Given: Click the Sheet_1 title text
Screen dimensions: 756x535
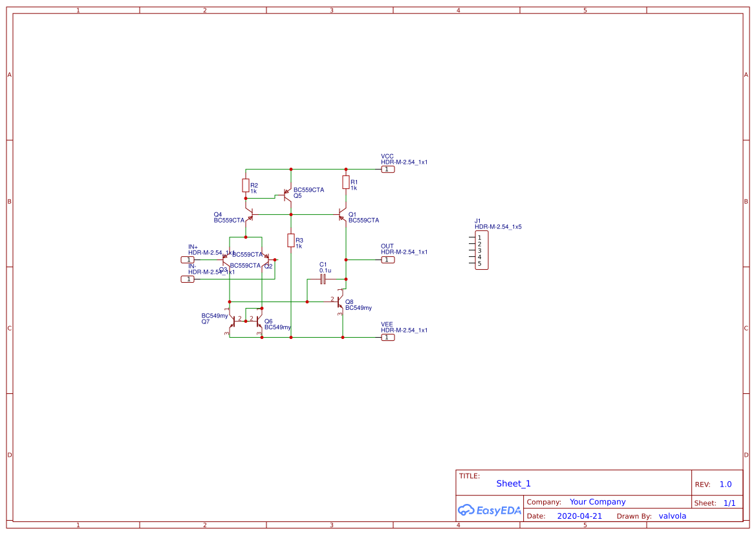Looking at the screenshot, I should coord(513,483).
